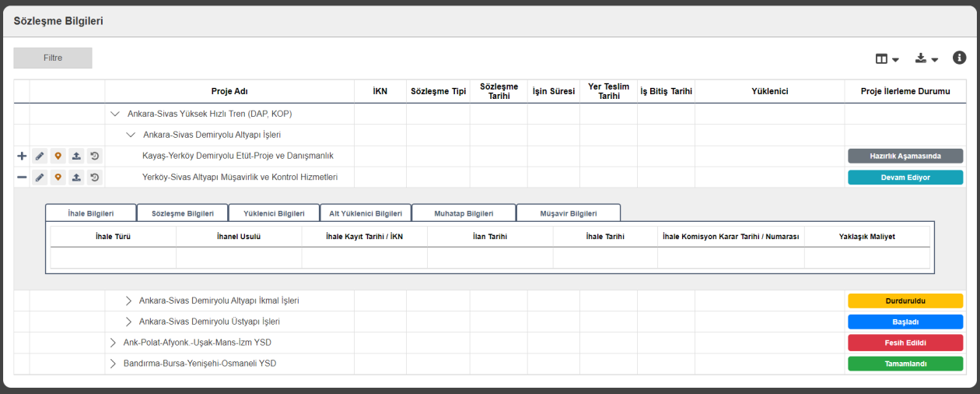Viewport: 980px width, 394px height.
Task: Open the Müşavir Bilgileri tab
Action: [x=568, y=213]
